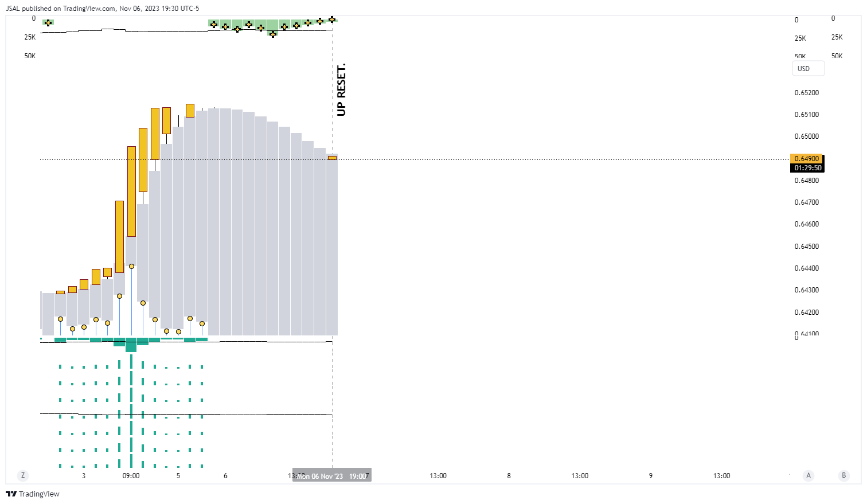The width and height of the screenshot is (867, 504).
Task: Click the day 9 time axis label
Action: tap(650, 476)
